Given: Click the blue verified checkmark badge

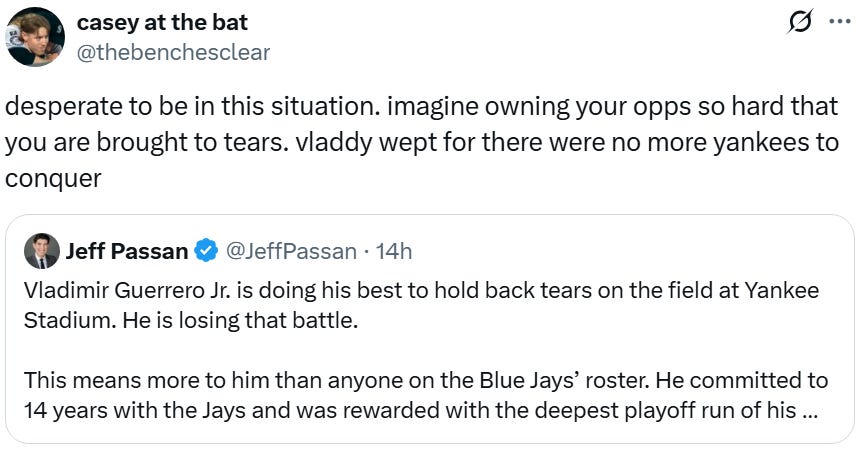Looking at the screenshot, I should point(207,251).
